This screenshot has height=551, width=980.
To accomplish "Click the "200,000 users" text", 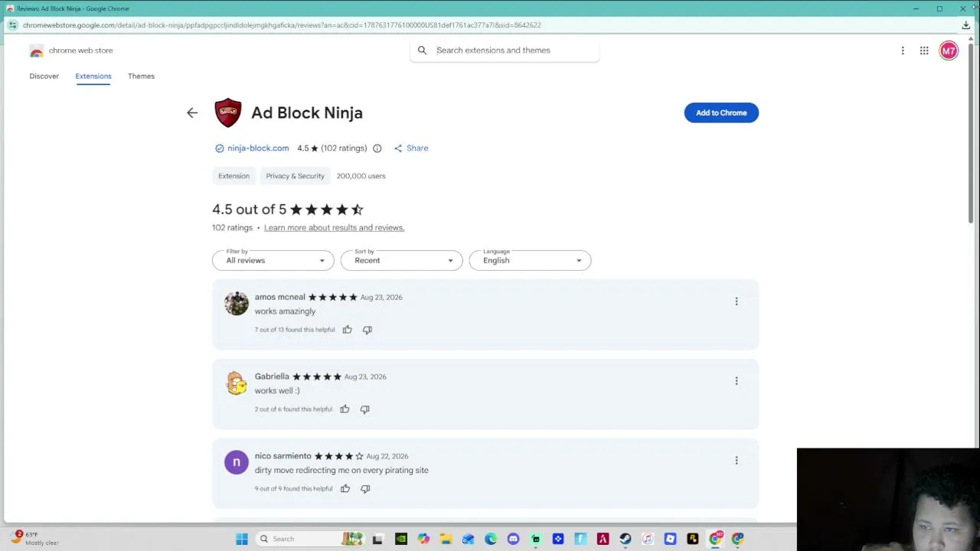I will click(361, 176).
